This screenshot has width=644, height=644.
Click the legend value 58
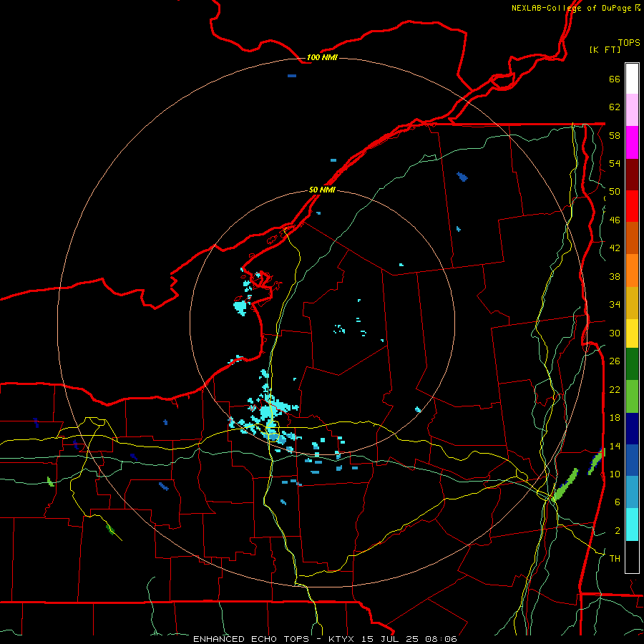[615, 135]
